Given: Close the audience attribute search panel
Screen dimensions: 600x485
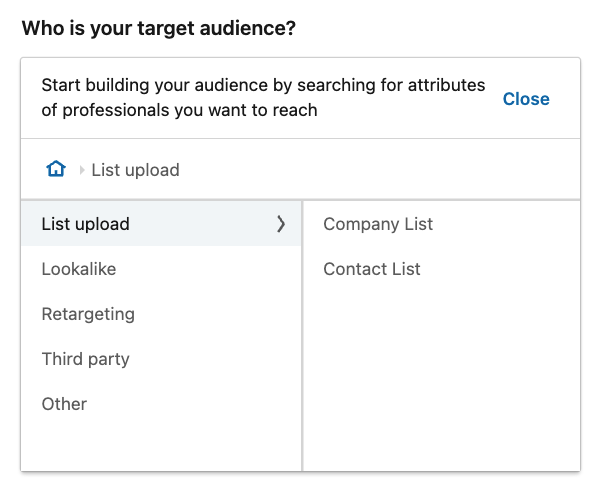Looking at the screenshot, I should point(526,99).
